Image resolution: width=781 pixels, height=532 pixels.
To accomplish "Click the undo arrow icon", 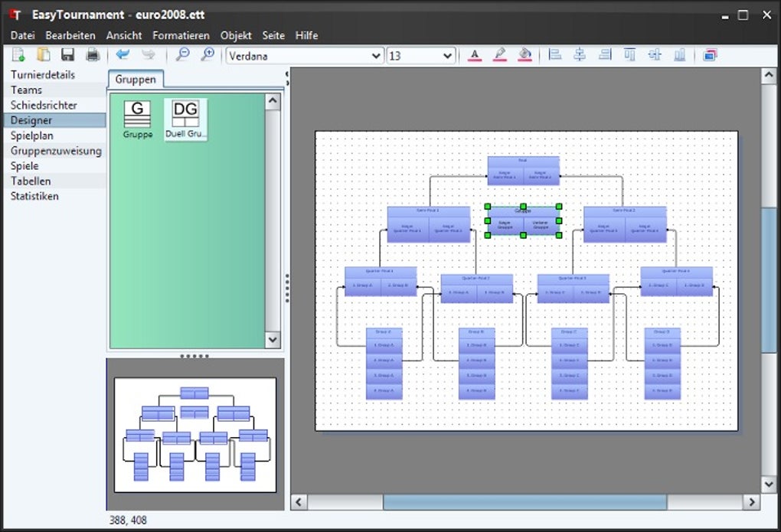I will [123, 54].
